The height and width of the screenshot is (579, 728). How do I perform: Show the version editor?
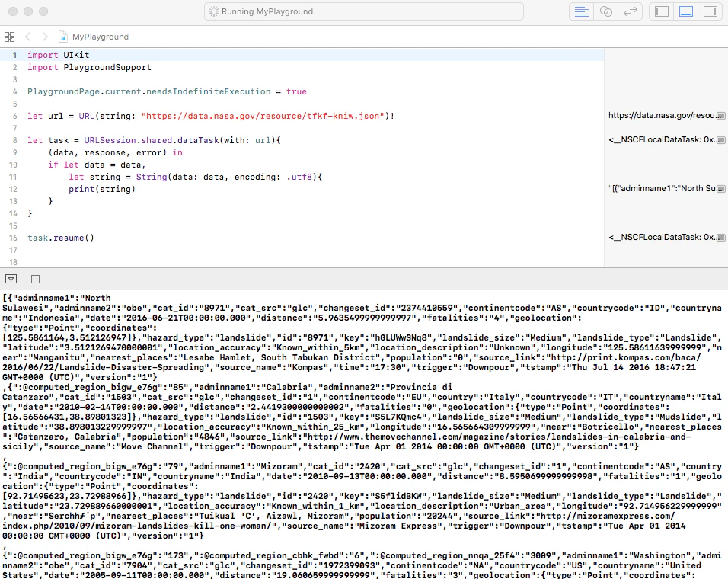point(630,11)
